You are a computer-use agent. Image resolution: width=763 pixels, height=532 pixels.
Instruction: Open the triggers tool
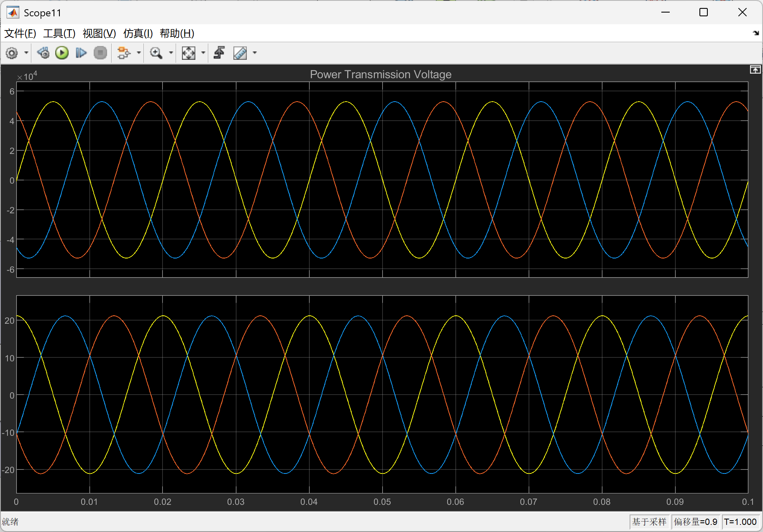[x=220, y=53]
